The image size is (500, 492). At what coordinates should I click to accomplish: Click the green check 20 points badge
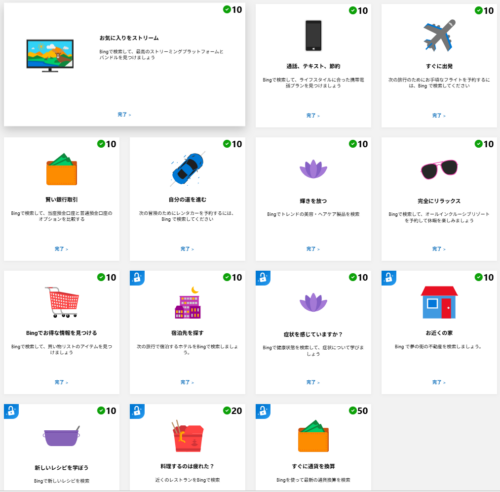233,411
